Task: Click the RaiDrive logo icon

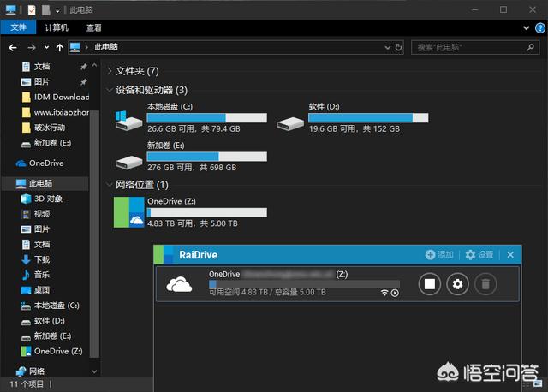Action: [x=164, y=255]
